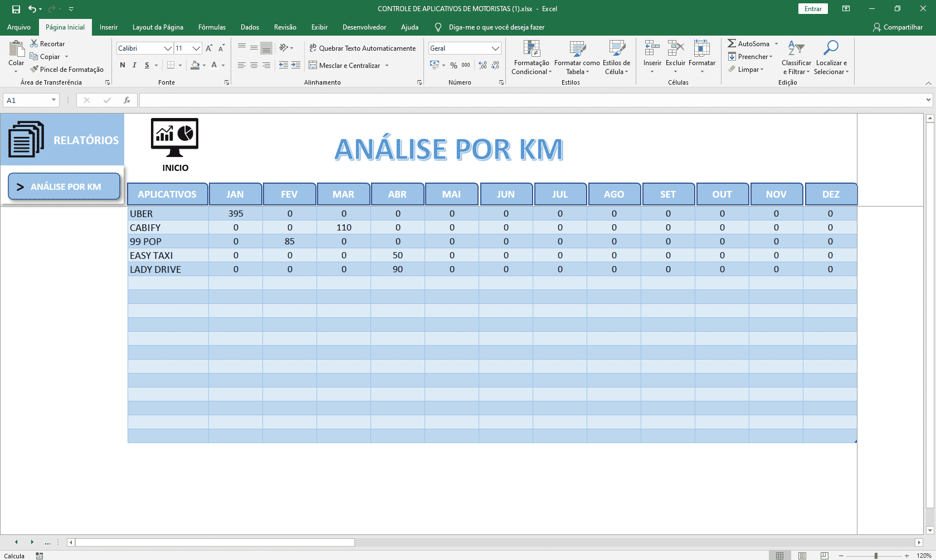
Task: Save the workbook with the floppy disk icon
Action: coord(16,9)
